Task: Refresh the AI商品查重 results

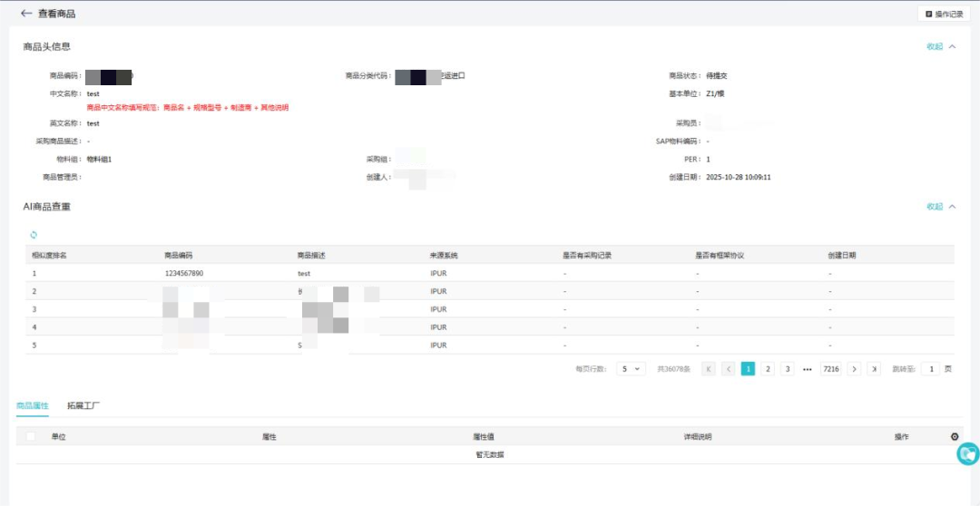Action: (34, 235)
